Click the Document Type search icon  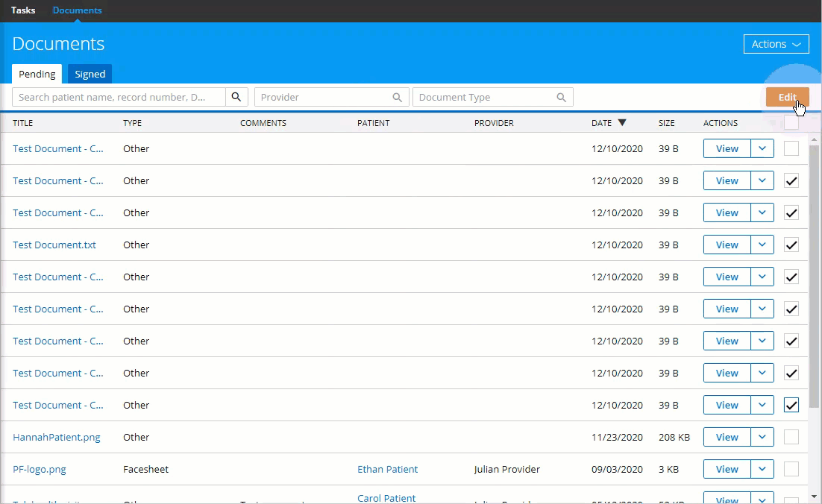point(562,97)
